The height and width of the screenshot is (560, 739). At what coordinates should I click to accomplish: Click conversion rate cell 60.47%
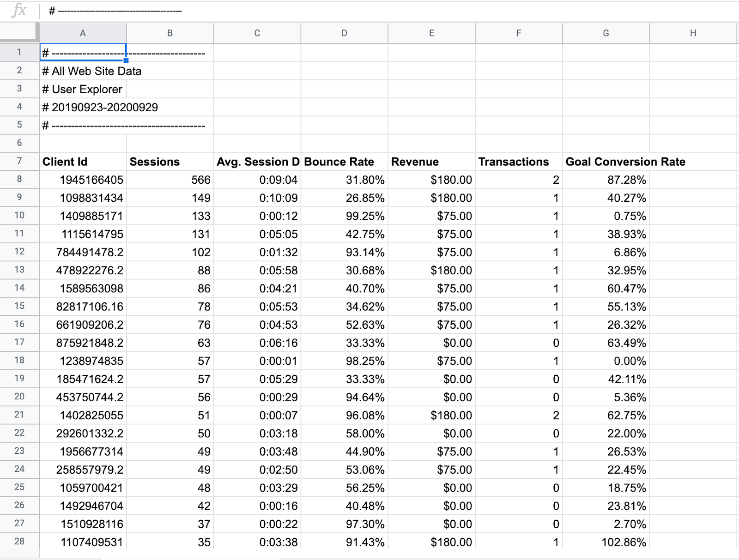tap(606, 289)
